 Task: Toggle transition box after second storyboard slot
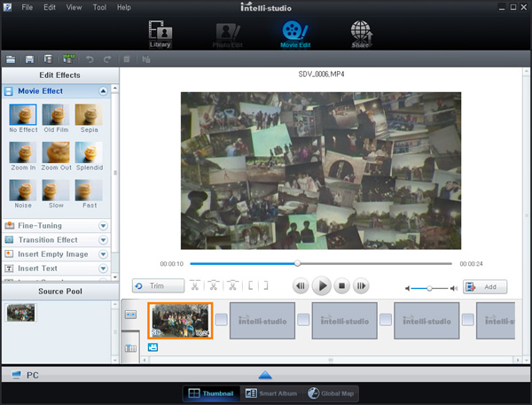[303, 320]
